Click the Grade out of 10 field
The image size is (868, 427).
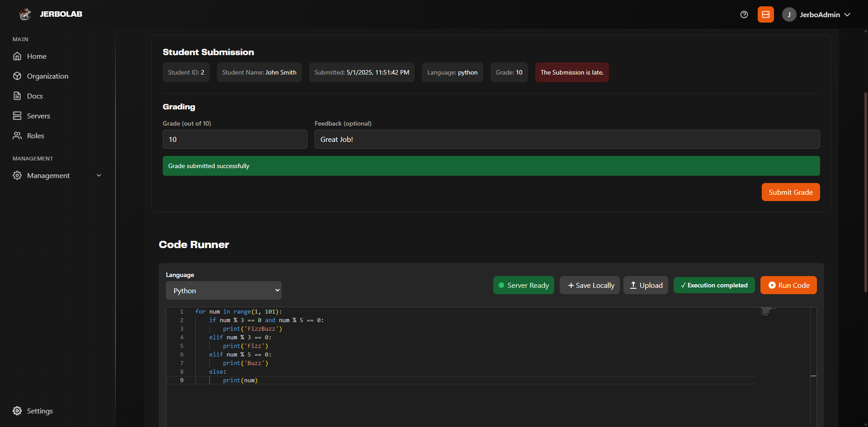pyautogui.click(x=235, y=139)
